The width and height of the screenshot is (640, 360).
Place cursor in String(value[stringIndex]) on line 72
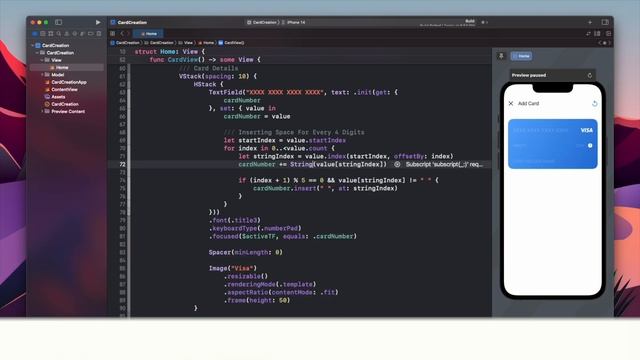tap(338, 164)
